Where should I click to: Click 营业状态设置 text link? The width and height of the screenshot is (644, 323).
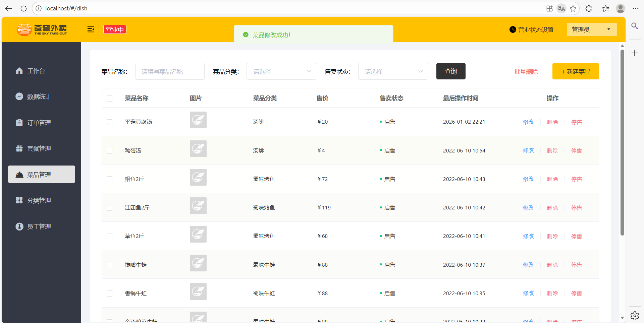click(536, 29)
